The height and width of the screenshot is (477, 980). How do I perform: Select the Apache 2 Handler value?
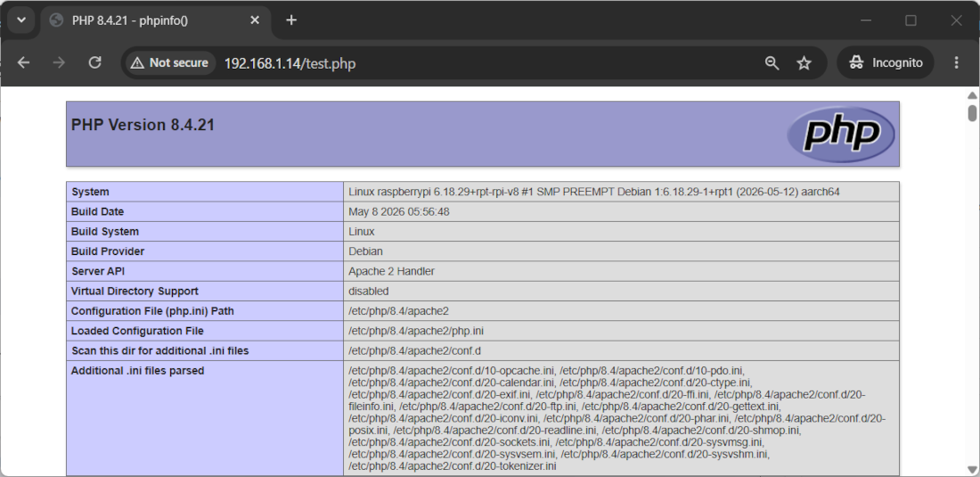391,271
